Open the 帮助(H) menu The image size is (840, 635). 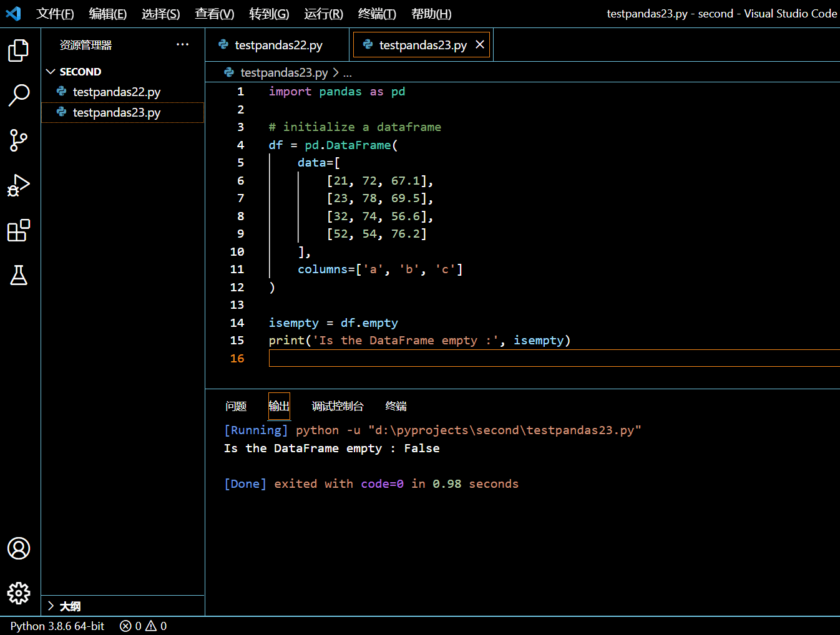431,14
